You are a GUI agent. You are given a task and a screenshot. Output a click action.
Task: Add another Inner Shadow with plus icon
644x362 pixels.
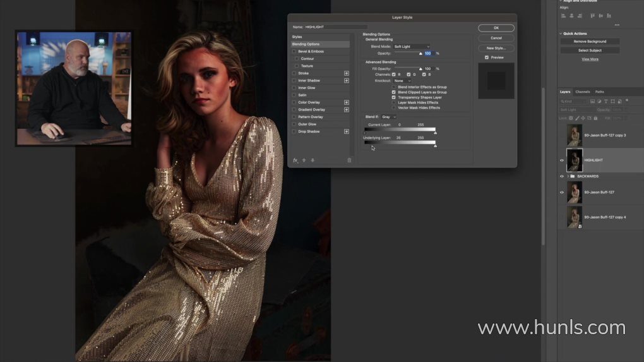(346, 80)
